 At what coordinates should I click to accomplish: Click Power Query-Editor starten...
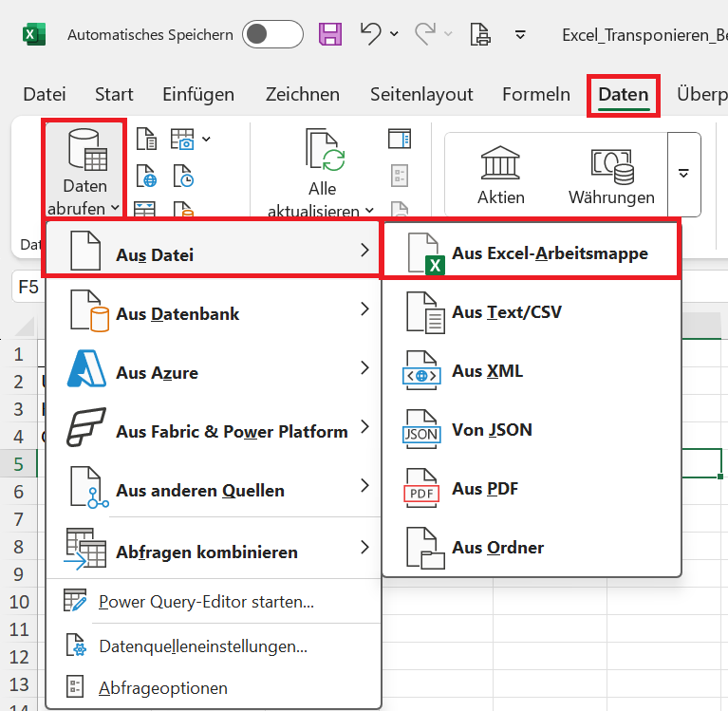(214, 602)
